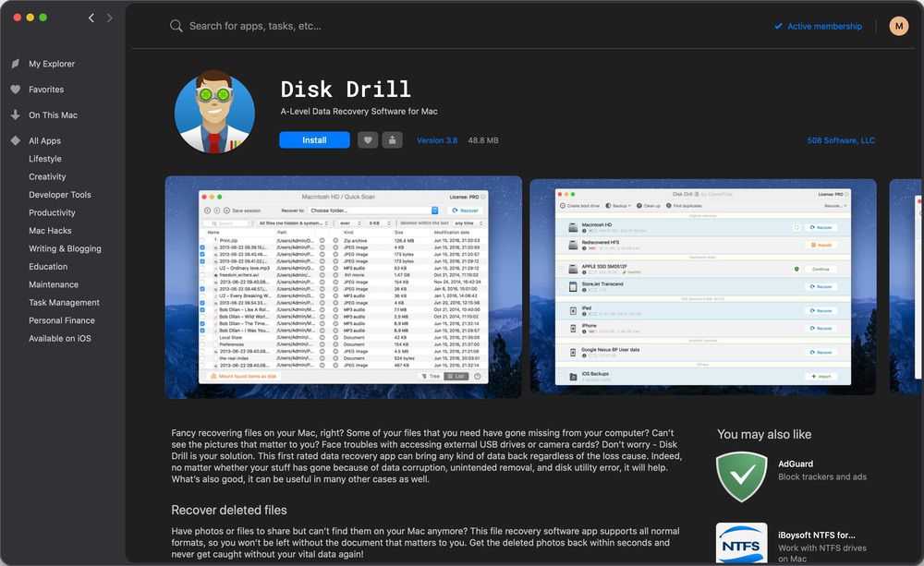Open the Productivity category
Viewport: 924px width, 566px height.
coord(52,212)
